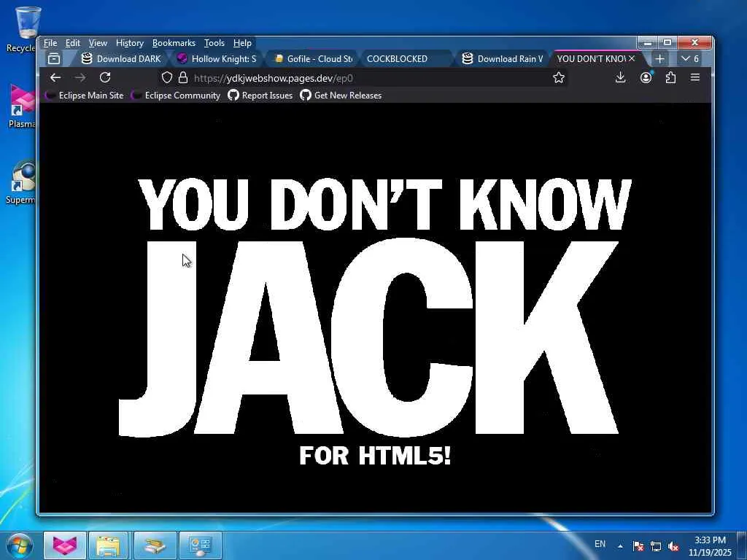The image size is (747, 560).
Task: Show hidden system tray icons
Action: point(620,546)
